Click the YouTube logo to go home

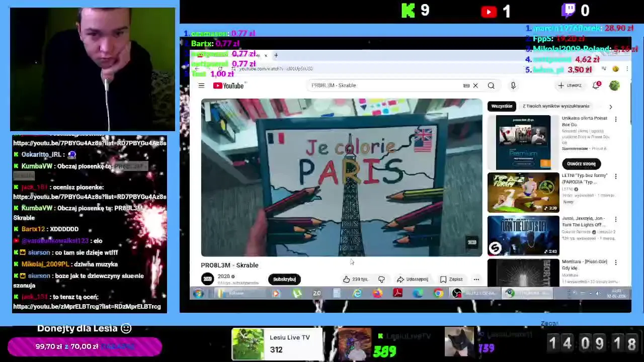tap(228, 86)
